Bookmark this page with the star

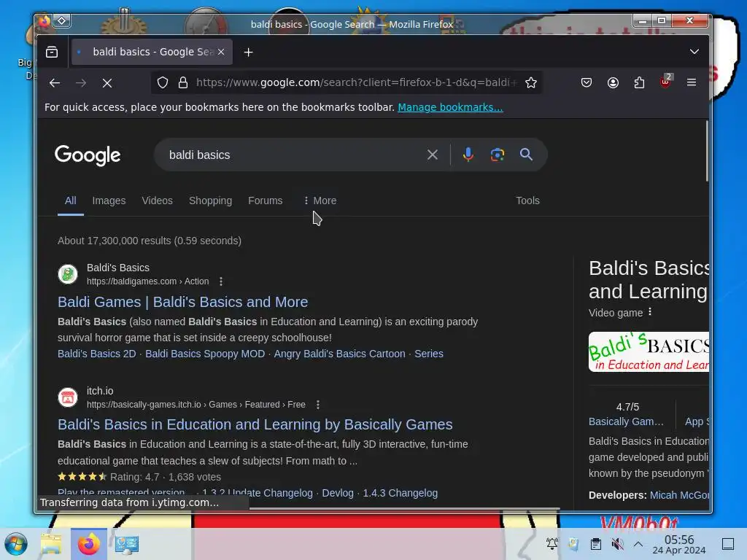(531, 82)
